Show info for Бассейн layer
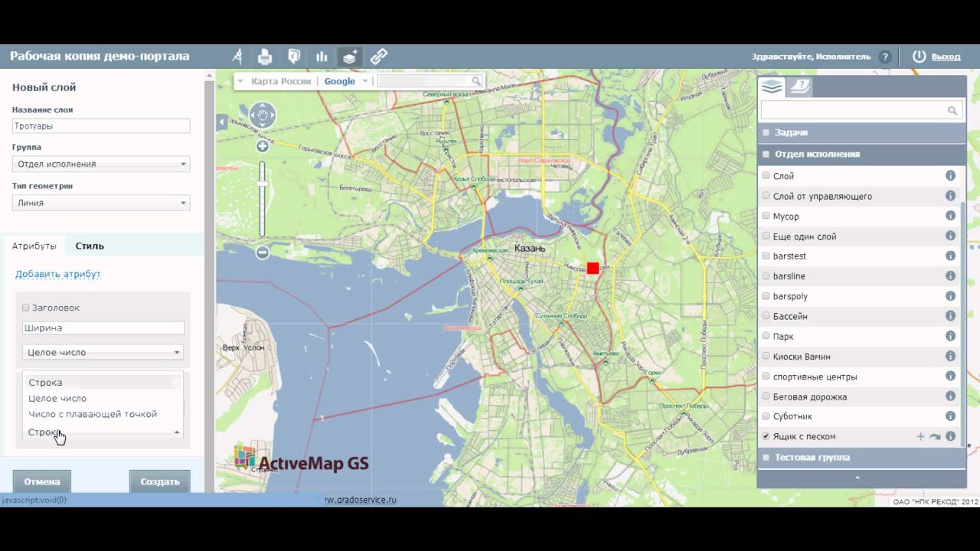 950,315
